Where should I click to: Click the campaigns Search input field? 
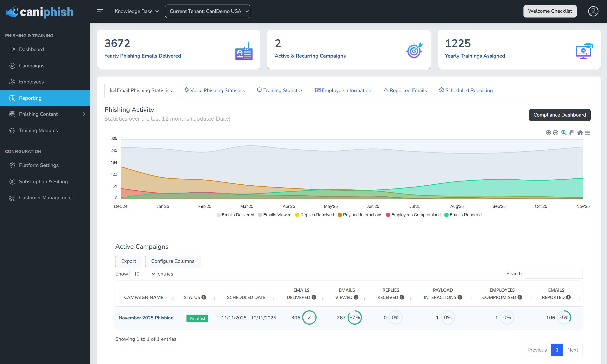click(x=553, y=274)
